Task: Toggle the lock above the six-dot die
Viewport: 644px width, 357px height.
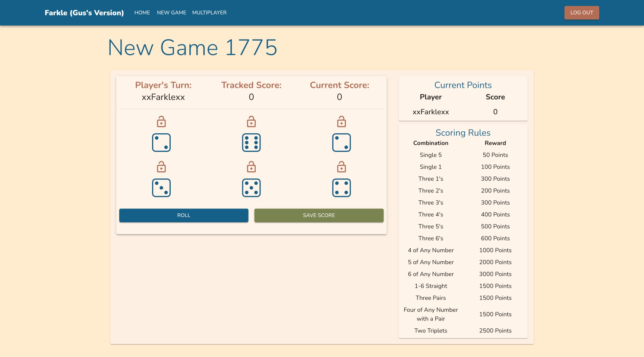Action: coord(251,122)
